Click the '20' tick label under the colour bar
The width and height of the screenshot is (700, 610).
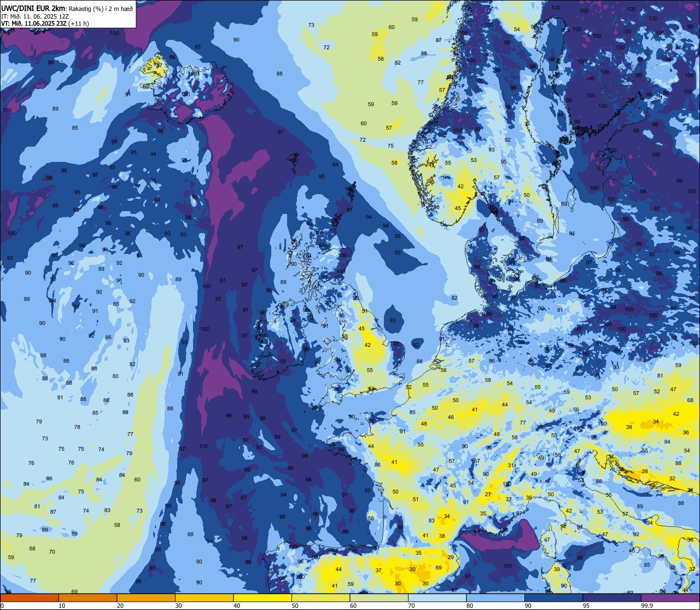(x=120, y=606)
